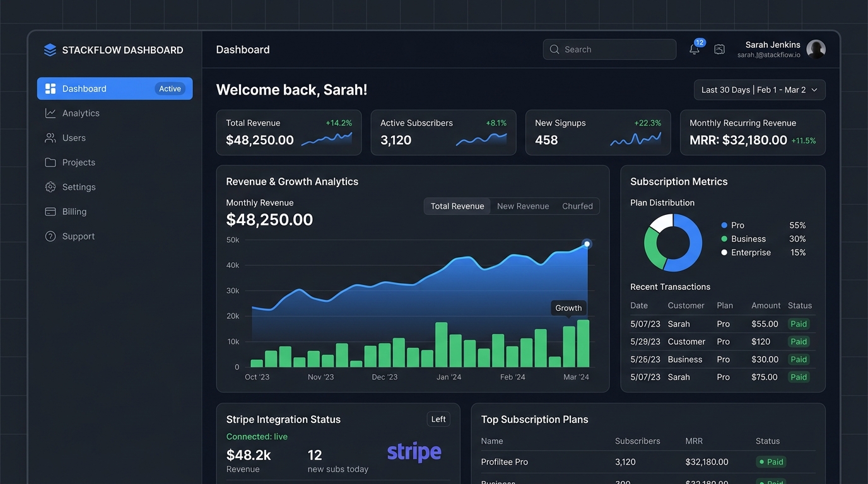Click the Customer column header
The width and height of the screenshot is (868, 484).
coord(686,306)
